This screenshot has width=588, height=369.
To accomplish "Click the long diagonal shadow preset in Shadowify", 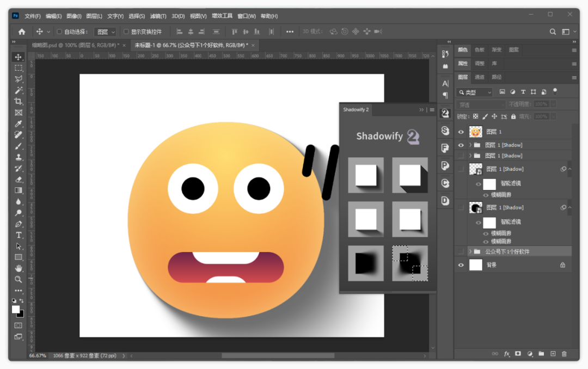I will click(x=410, y=175).
